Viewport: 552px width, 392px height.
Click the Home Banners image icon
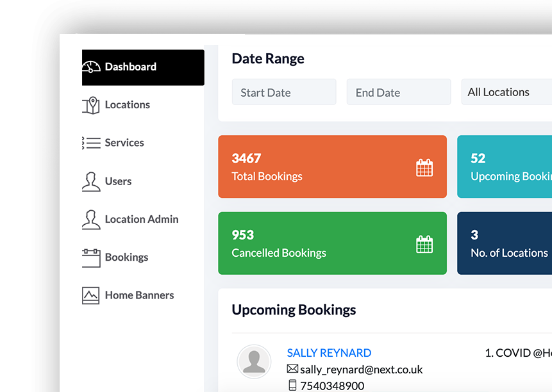click(91, 295)
